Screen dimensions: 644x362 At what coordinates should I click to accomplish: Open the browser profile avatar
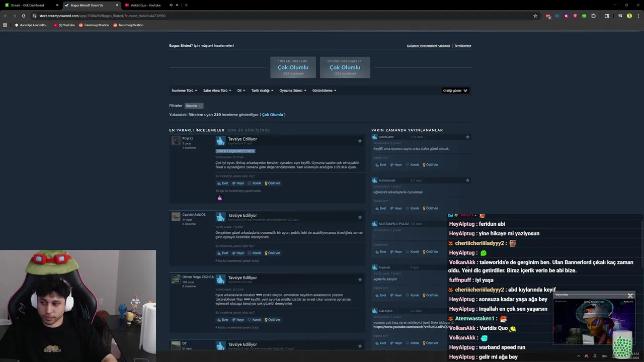tap(629, 16)
